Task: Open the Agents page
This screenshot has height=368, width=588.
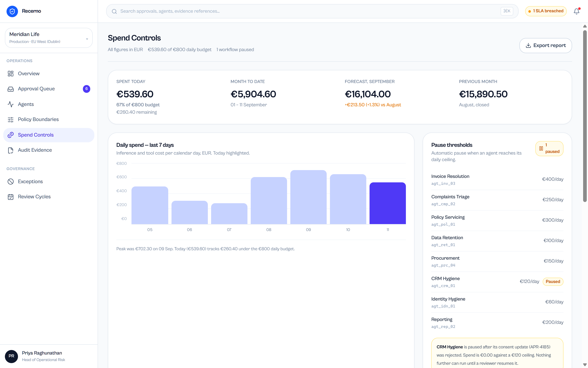Action: [49, 104]
